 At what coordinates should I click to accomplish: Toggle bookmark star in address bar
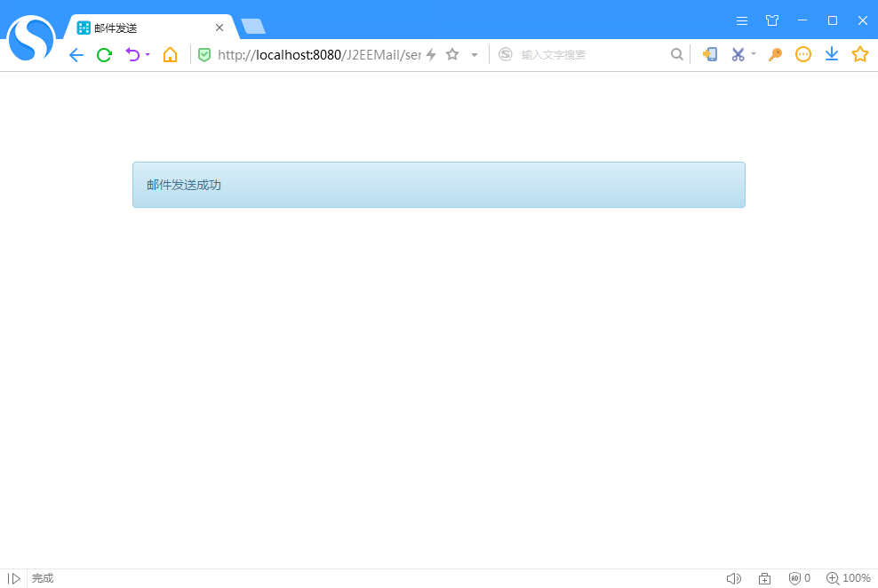click(452, 54)
